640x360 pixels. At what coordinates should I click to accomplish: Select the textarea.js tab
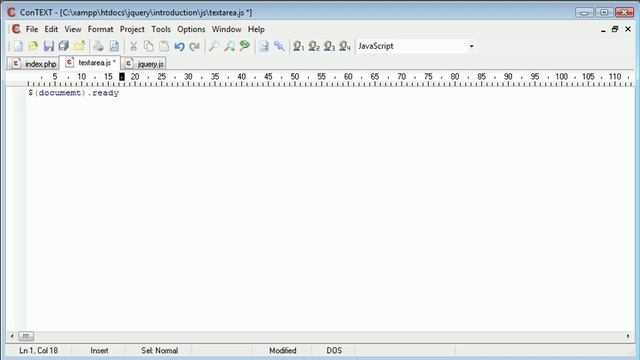coord(90,63)
